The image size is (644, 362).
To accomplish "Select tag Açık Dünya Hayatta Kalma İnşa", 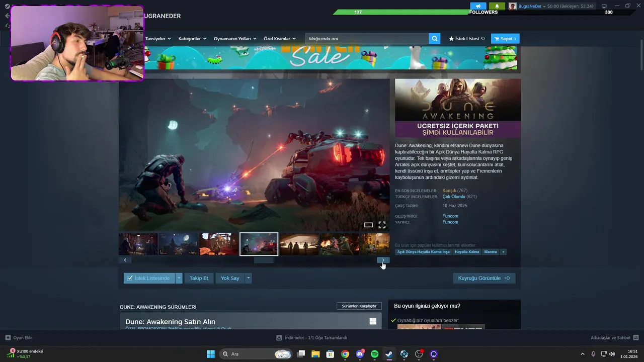I will [423, 252].
